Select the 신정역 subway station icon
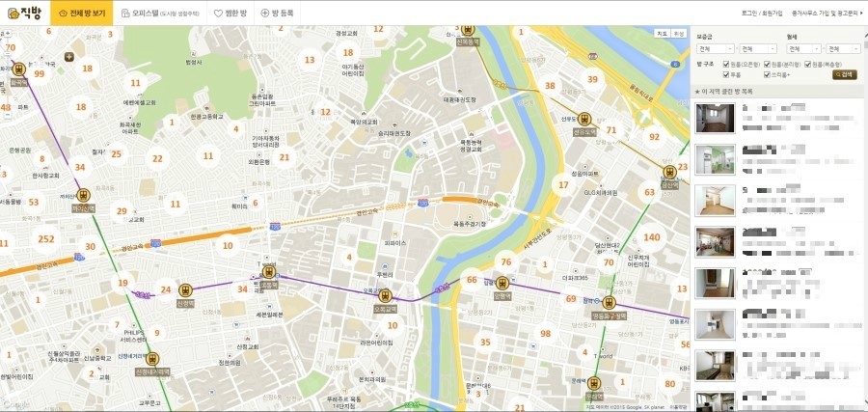This screenshot has width=868, height=412. pos(185,290)
